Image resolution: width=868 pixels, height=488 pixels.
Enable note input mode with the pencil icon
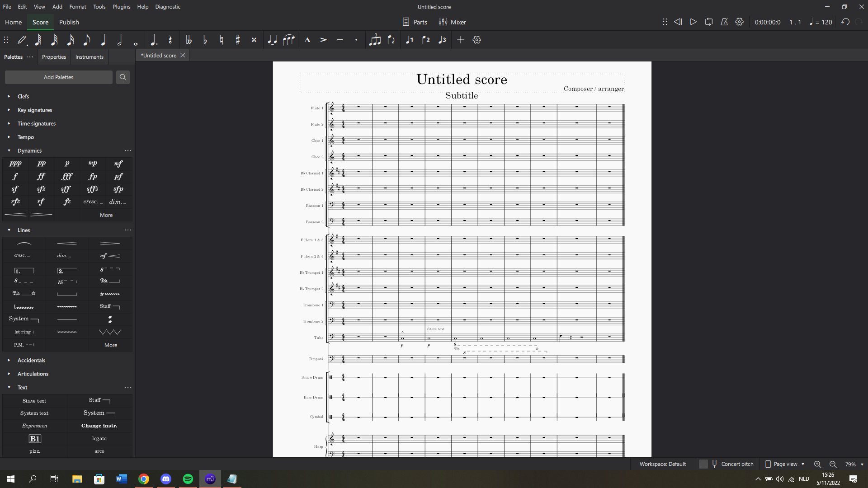point(22,40)
